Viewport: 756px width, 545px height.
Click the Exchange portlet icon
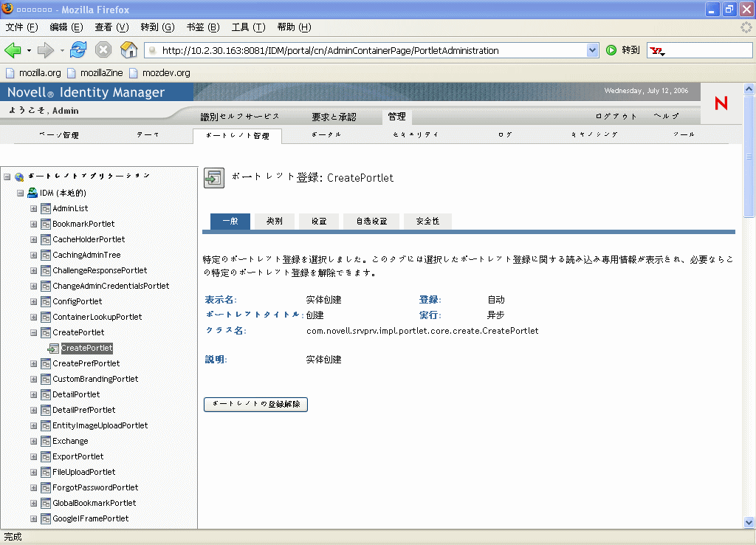(46, 442)
